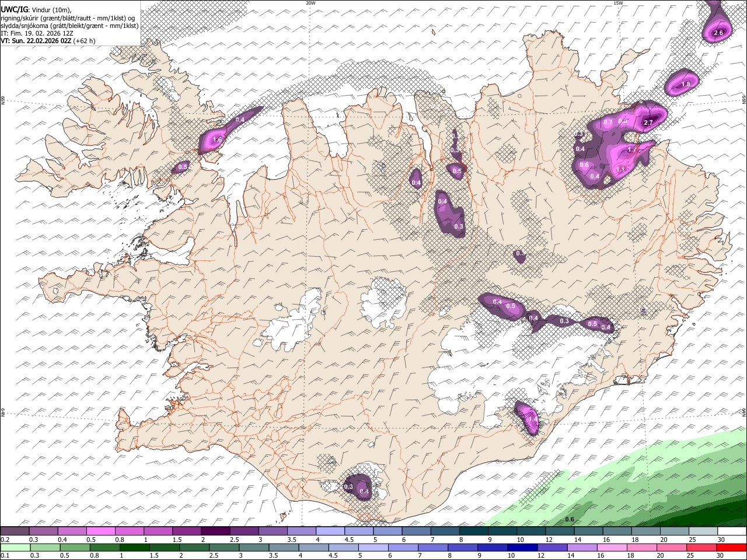Pick the dark green lower swatch at 1
747x560 pixels.
tap(134, 548)
